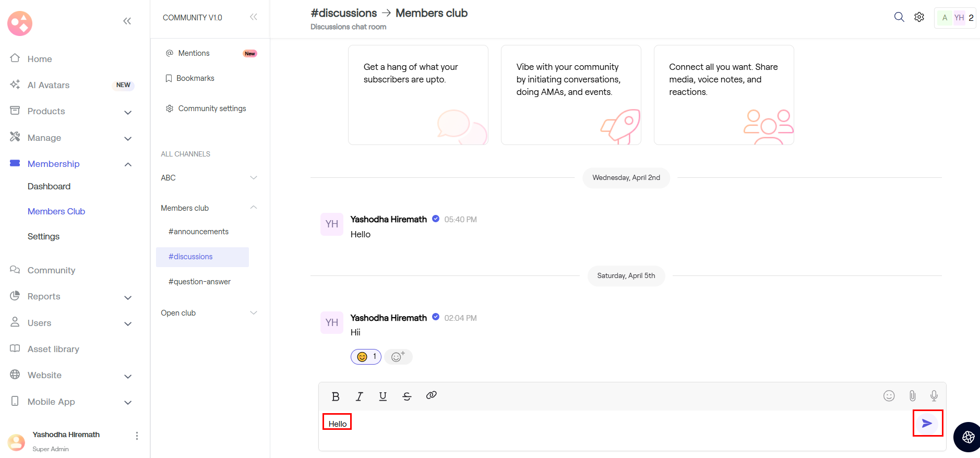Collapse the main left sidebar
This screenshot has width=980, height=458.
point(127,21)
